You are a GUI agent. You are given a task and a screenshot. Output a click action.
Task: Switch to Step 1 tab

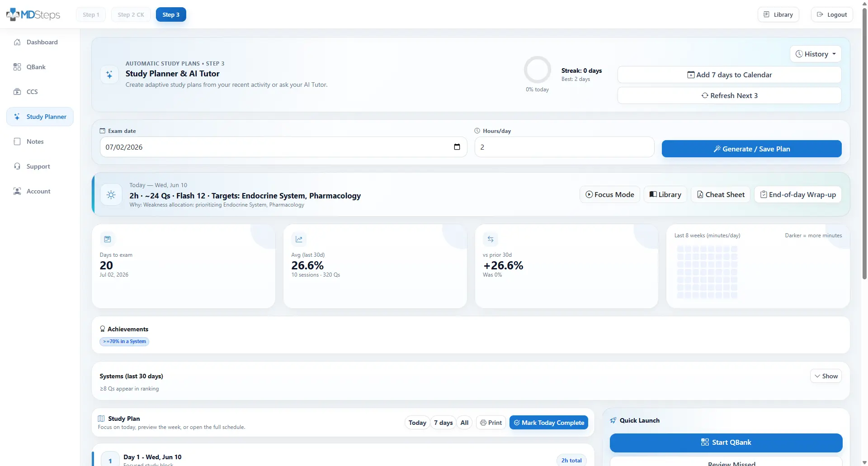(x=91, y=14)
